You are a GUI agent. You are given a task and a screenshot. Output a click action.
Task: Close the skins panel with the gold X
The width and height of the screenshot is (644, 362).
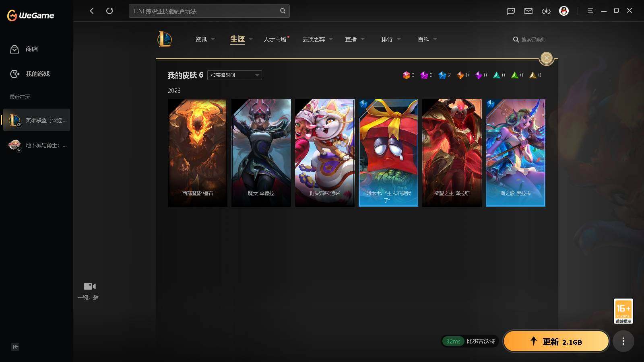coord(546,58)
